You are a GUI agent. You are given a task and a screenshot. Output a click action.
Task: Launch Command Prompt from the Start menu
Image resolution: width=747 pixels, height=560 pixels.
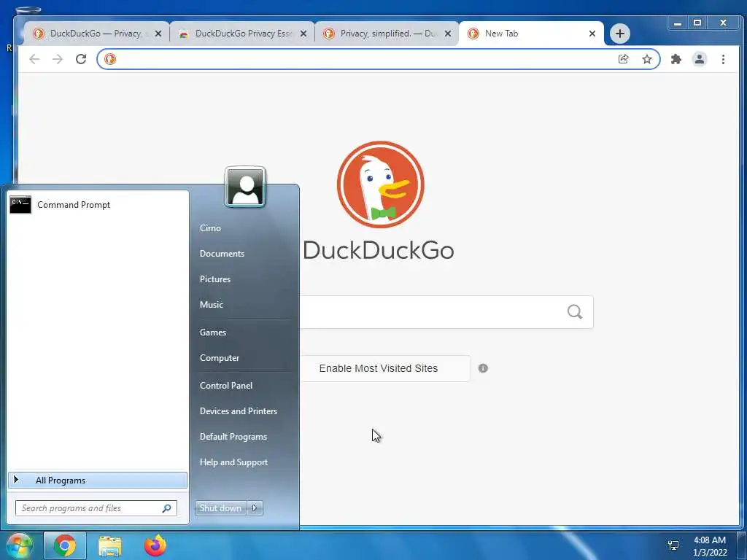pos(98,205)
